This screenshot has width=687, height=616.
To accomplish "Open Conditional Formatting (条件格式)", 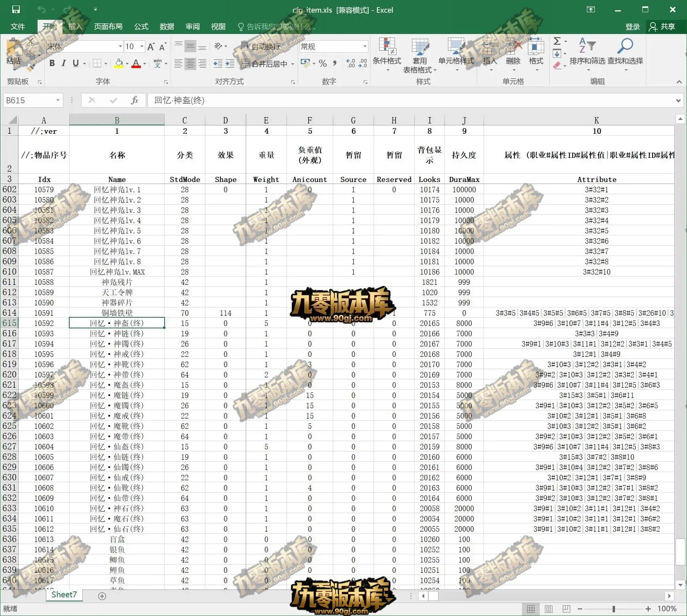I will pos(387,54).
